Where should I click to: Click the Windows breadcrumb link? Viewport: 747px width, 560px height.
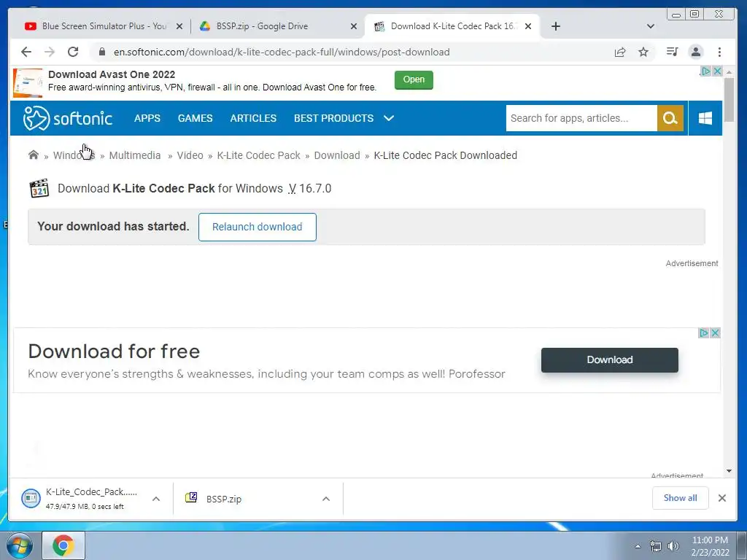(74, 155)
